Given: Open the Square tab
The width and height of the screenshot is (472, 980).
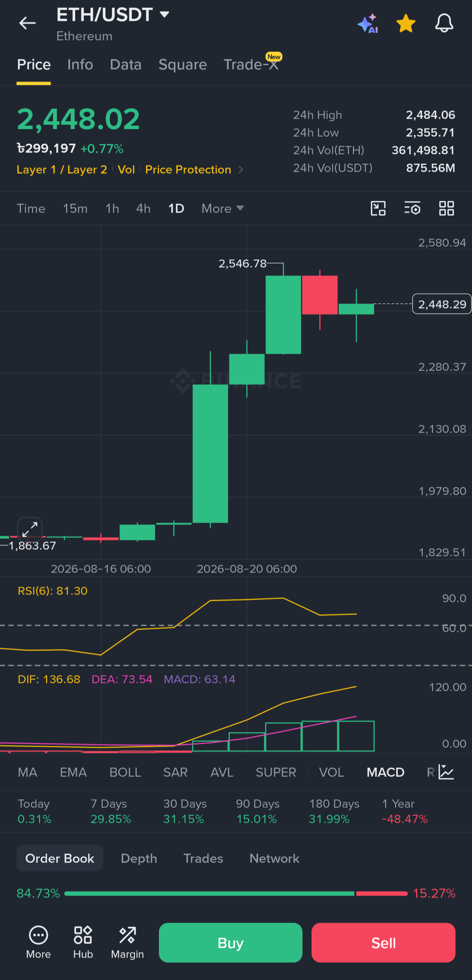Looking at the screenshot, I should click(183, 64).
